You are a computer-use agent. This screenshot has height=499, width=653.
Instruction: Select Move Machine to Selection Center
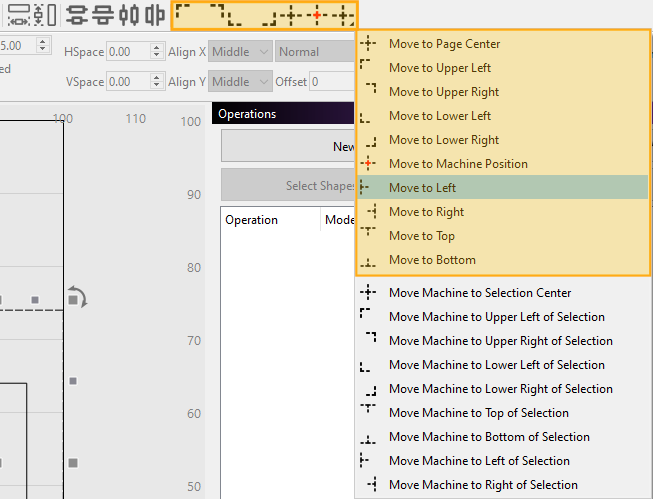(x=480, y=293)
